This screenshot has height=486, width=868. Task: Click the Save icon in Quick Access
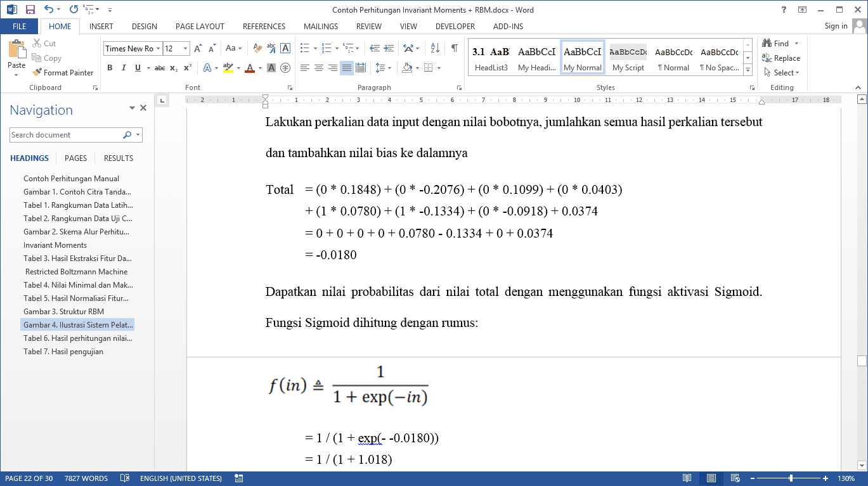coord(30,10)
